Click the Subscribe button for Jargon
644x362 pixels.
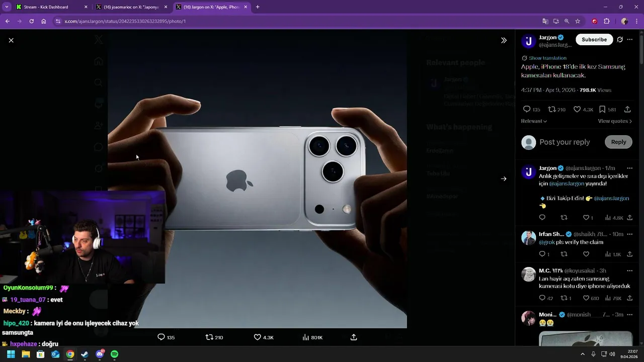click(x=594, y=40)
